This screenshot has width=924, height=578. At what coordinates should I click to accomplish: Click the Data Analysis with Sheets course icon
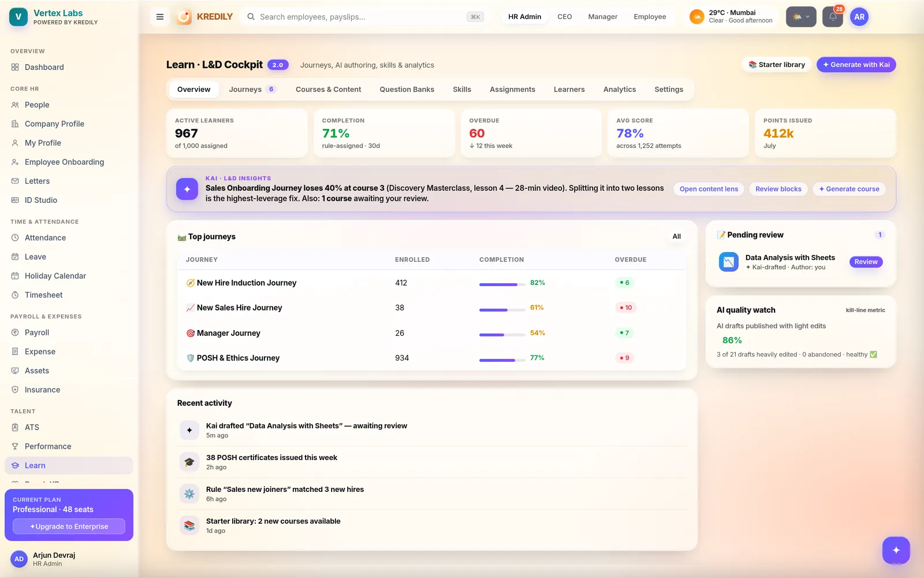[x=729, y=262]
